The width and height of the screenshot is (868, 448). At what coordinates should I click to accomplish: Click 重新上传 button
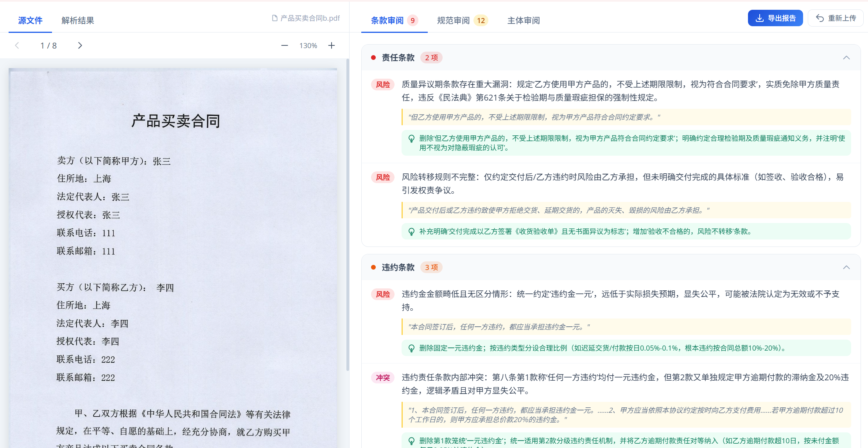click(x=836, y=18)
